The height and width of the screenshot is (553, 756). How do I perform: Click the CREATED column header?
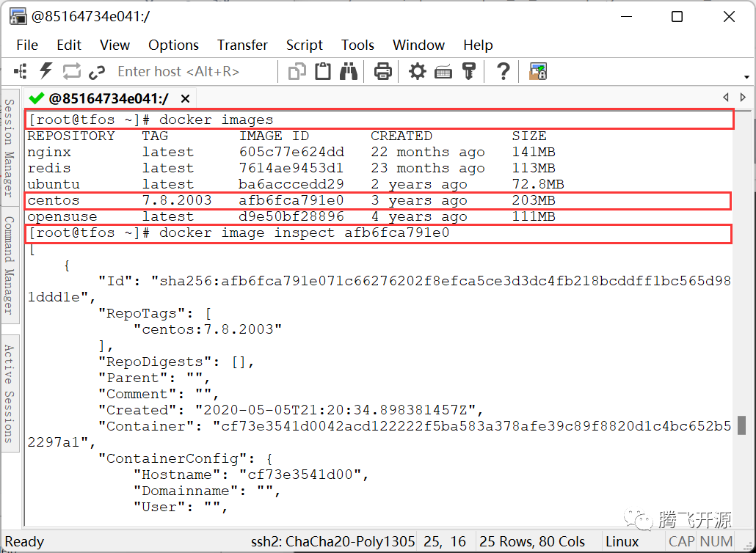401,136
